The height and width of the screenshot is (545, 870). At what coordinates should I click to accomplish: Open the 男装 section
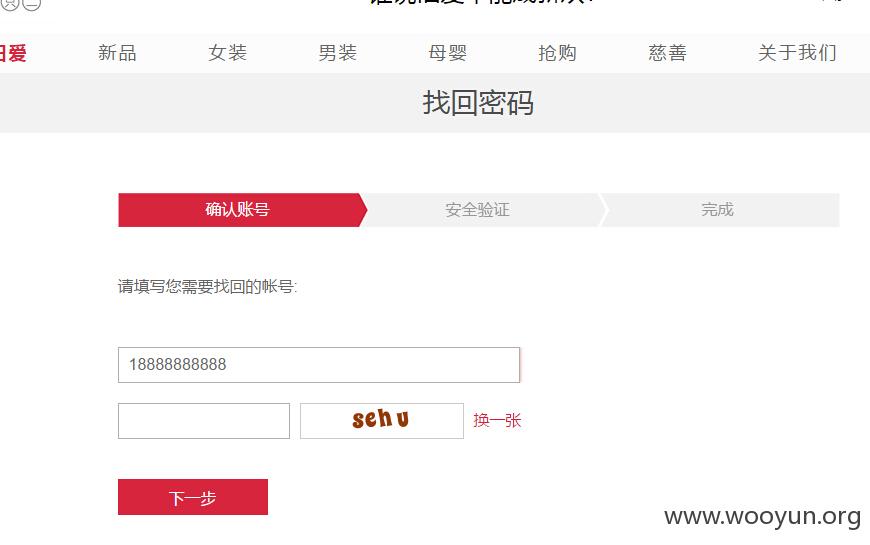337,53
